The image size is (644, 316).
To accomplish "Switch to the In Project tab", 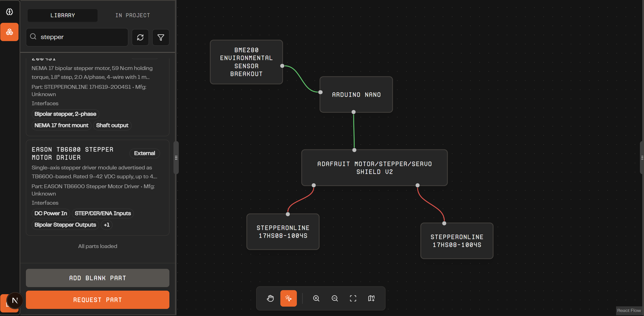I will 133,15.
